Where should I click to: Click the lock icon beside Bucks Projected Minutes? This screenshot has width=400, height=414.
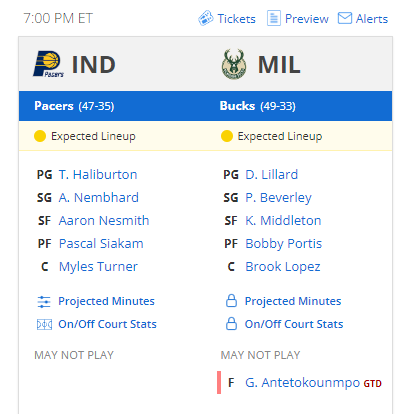pos(231,301)
